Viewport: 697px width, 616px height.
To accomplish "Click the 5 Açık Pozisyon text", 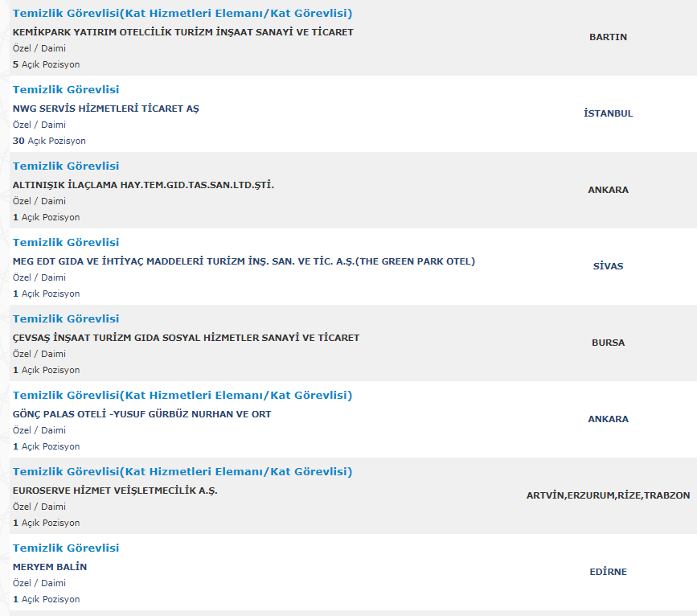I will pos(47,64).
